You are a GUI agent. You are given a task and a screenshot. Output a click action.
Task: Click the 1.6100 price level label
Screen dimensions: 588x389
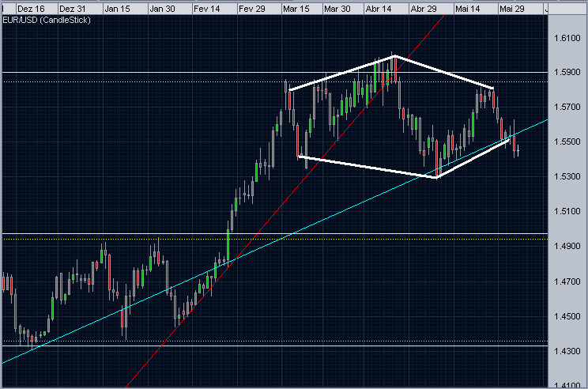pos(567,38)
